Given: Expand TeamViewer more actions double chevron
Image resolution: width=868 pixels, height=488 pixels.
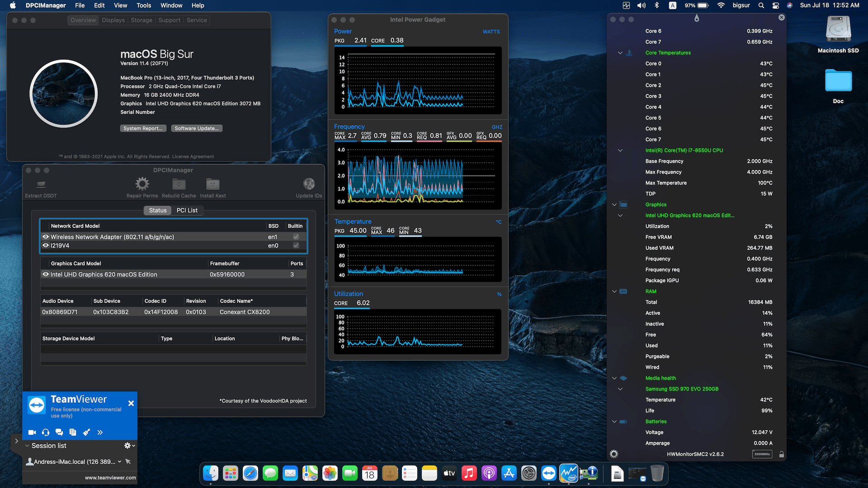Looking at the screenshot, I should point(100,432).
